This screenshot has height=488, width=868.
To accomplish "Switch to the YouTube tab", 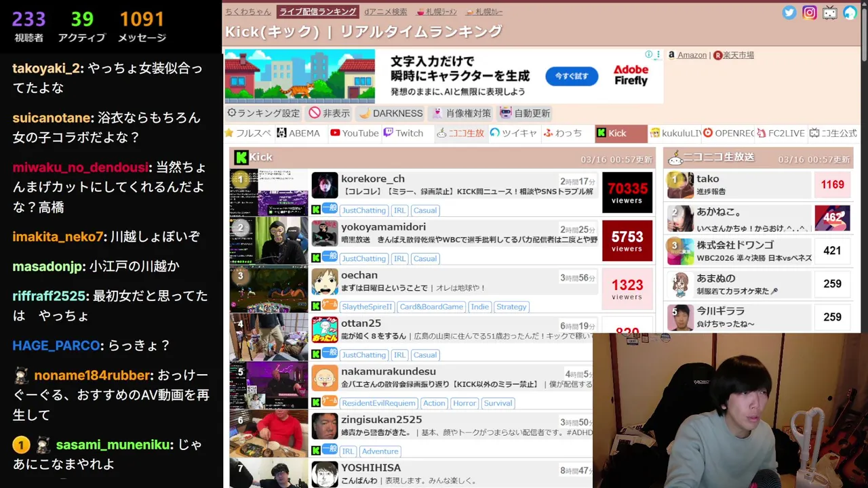I will point(355,134).
